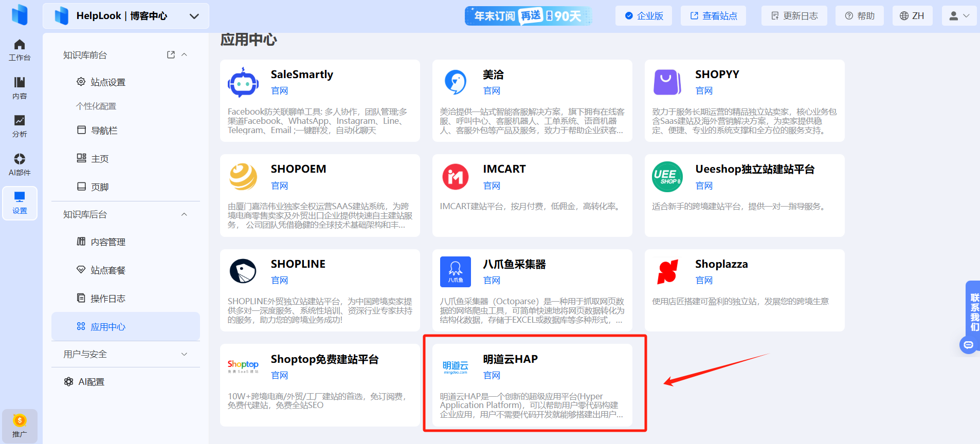This screenshot has width=980, height=444.
Task: Open SHOPLINE 官网 link
Action: pos(279,281)
